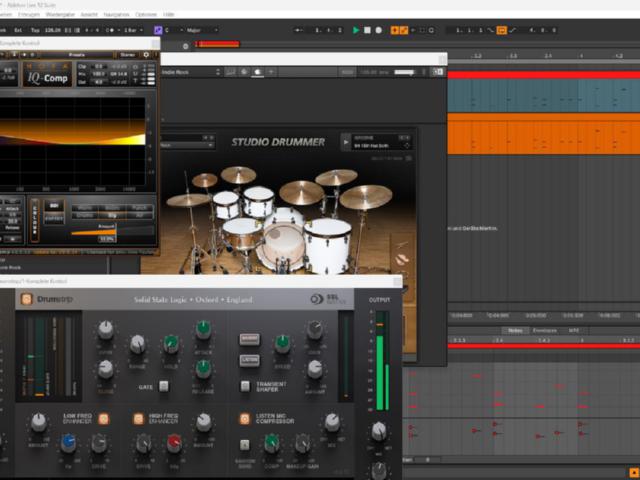This screenshot has width=640, height=480.
Task: Click the SSL logo on Drumstrip
Action: (x=328, y=299)
